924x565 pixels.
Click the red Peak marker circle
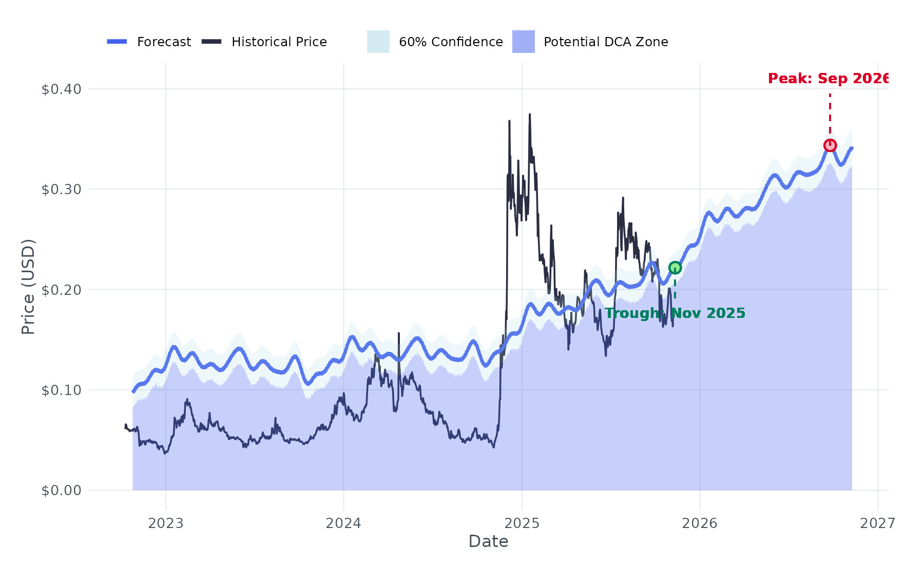(830, 146)
